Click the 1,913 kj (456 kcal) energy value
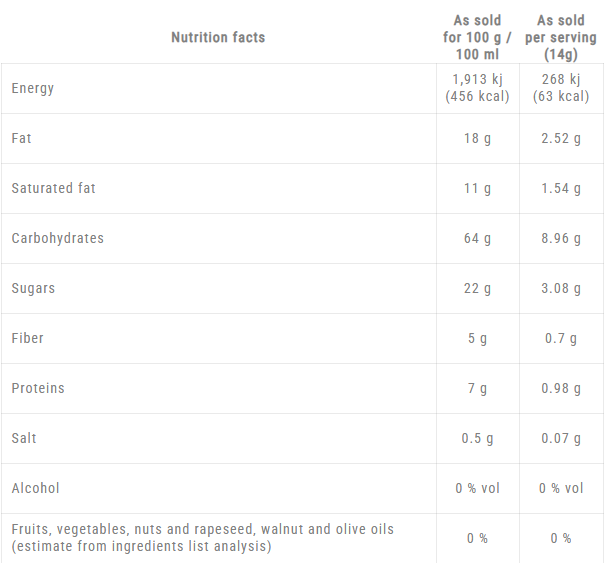Image resolution: width=607 pixels, height=563 pixels. pyautogui.click(x=477, y=88)
